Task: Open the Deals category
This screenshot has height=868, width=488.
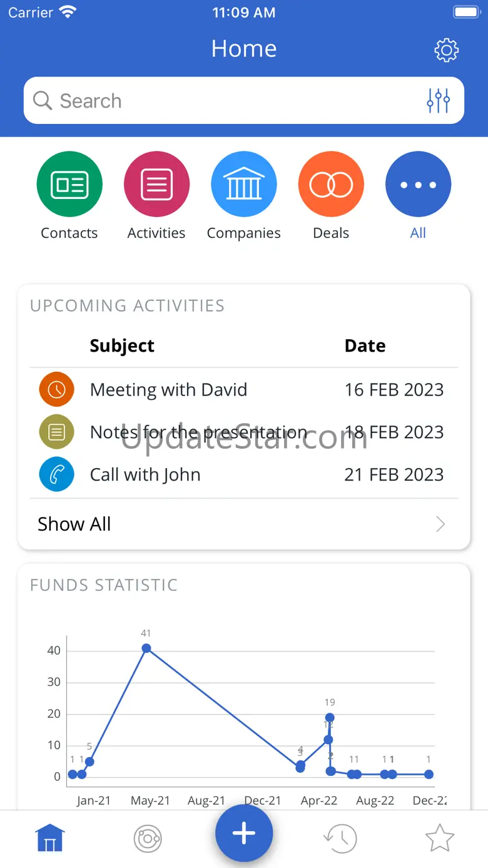Action: click(x=331, y=185)
